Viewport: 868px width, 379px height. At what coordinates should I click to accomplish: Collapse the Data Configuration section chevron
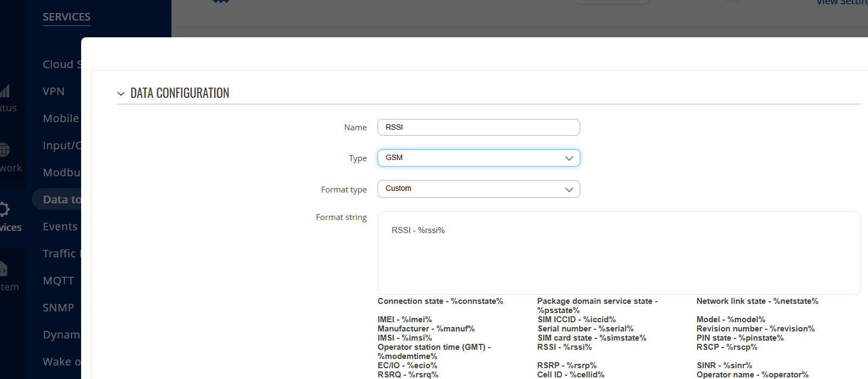(121, 94)
